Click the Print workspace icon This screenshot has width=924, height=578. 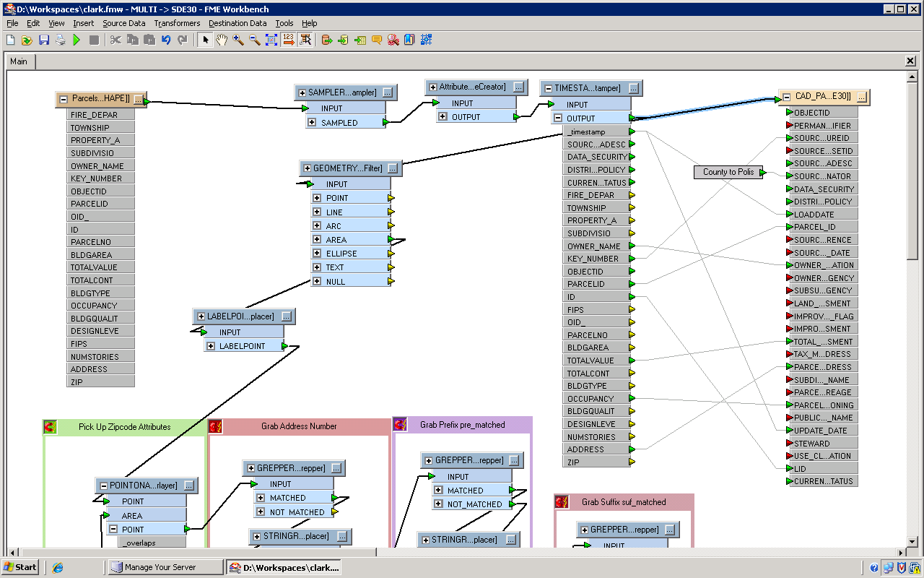(61, 40)
